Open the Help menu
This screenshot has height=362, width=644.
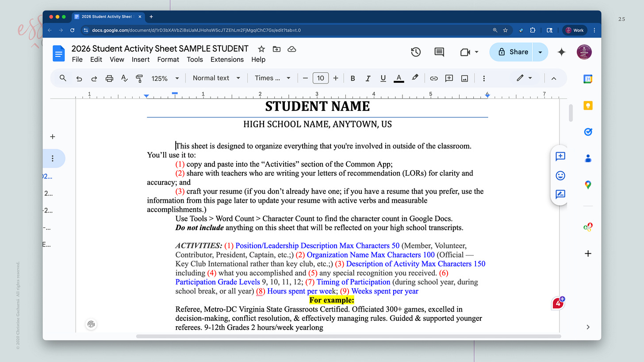click(x=258, y=60)
